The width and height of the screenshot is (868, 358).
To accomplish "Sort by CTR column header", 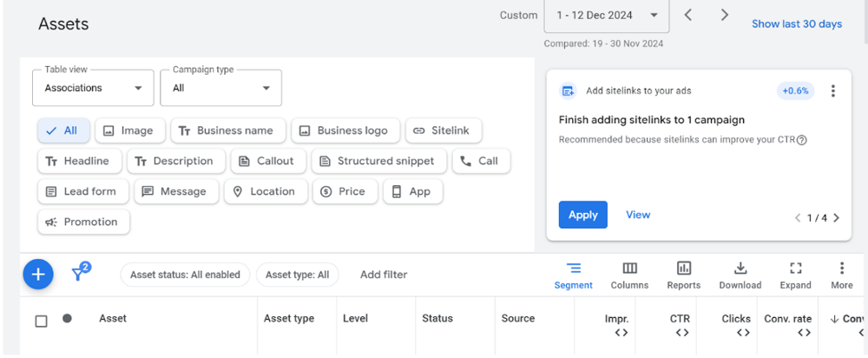I will click(x=680, y=319).
